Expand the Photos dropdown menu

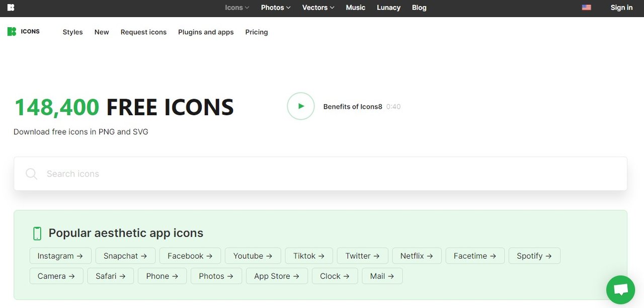point(276,8)
